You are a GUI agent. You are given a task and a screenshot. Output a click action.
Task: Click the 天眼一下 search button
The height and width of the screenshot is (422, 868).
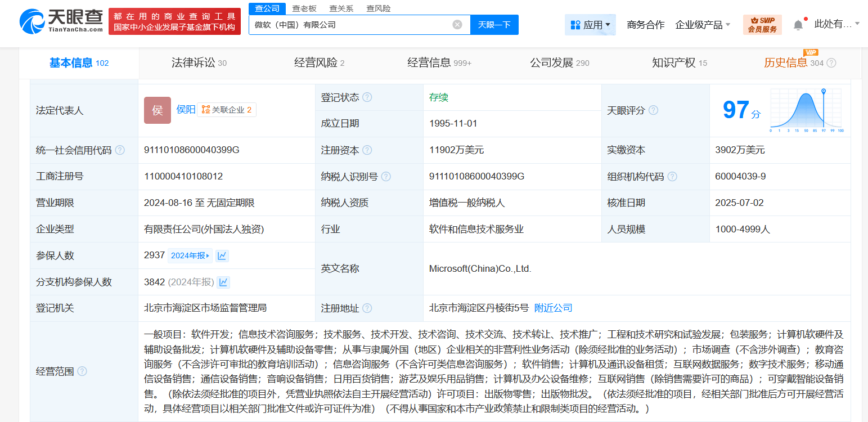494,25
